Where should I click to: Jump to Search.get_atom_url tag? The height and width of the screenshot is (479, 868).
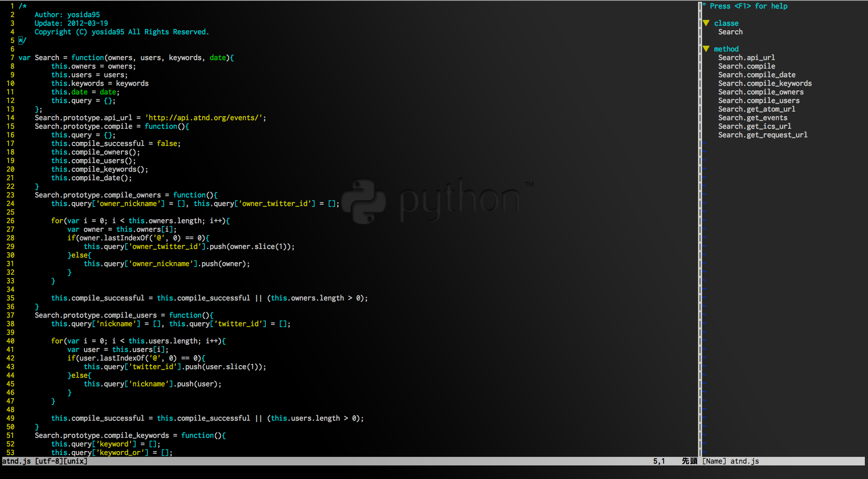pyautogui.click(x=756, y=109)
